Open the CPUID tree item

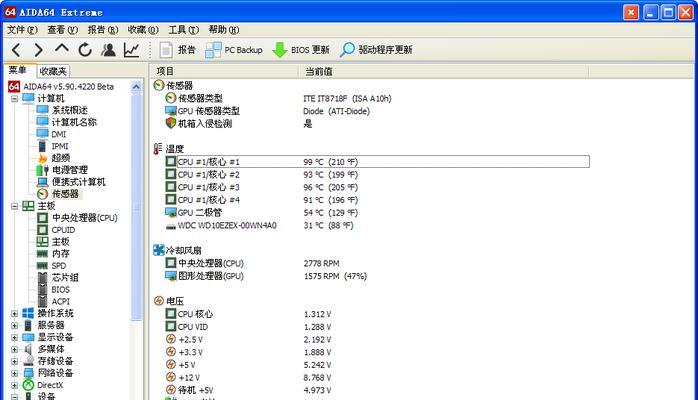point(56,230)
